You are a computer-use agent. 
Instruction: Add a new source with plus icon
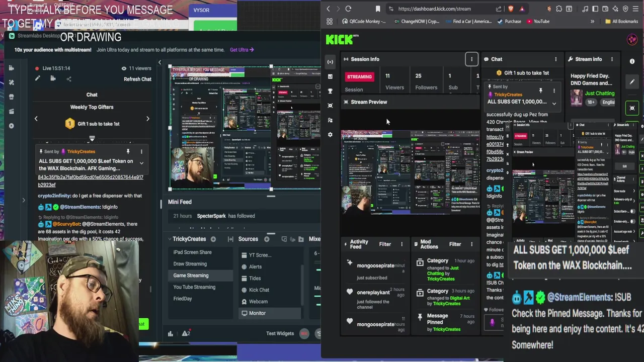pyautogui.click(x=267, y=239)
